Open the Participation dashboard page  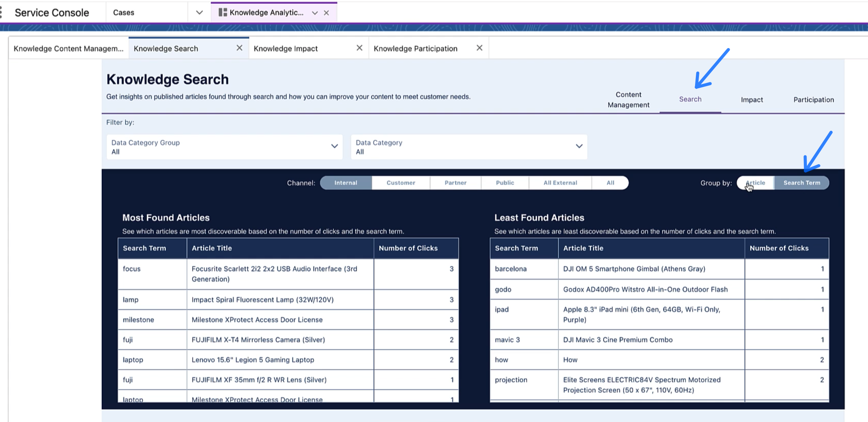click(813, 100)
